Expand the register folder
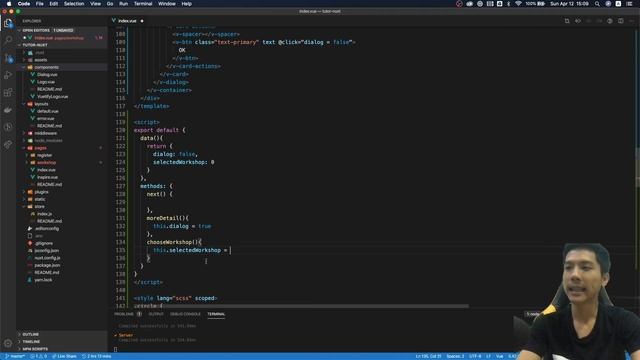This screenshot has height=360, width=640. pos(27,156)
